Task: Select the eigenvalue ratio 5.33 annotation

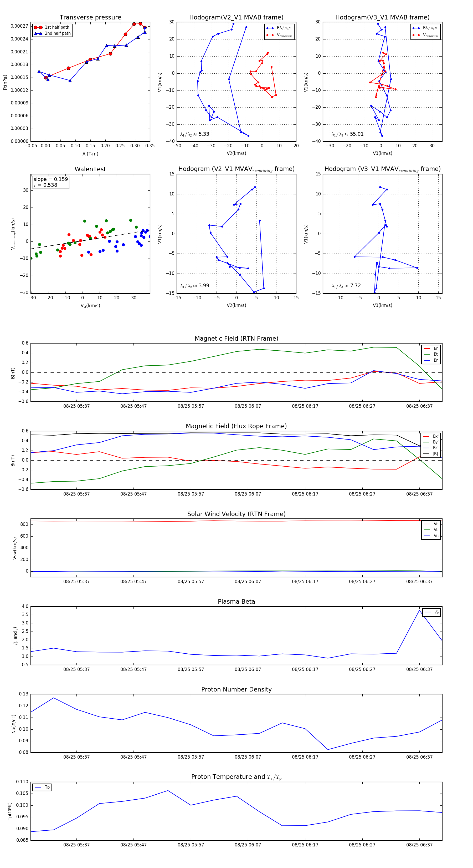Action: pyautogui.click(x=194, y=134)
